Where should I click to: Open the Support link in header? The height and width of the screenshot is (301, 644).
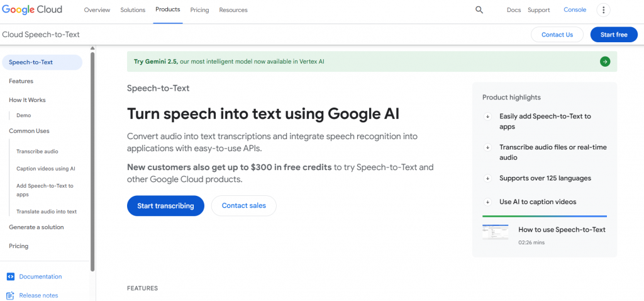pyautogui.click(x=539, y=10)
